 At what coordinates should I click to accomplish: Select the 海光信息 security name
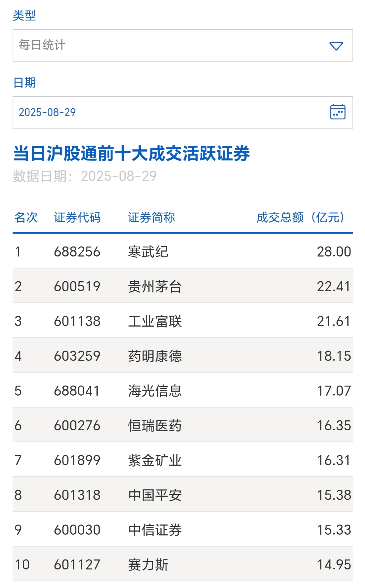click(x=155, y=391)
